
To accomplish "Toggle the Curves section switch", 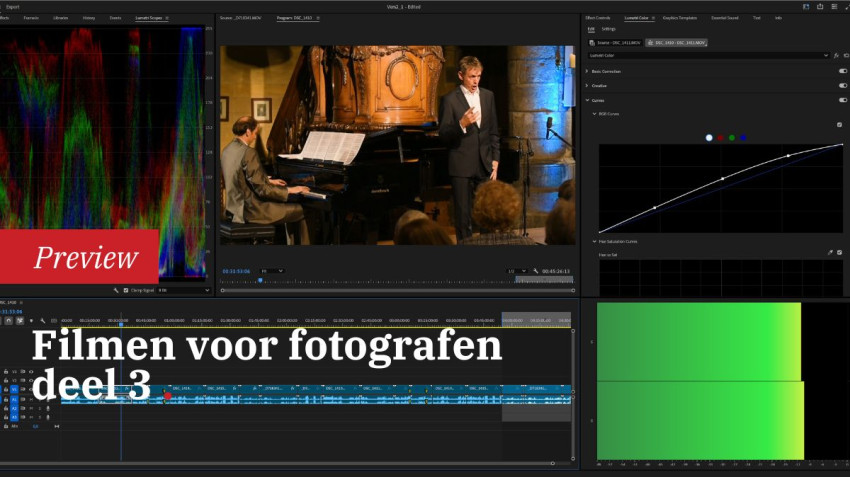I will click(x=842, y=100).
